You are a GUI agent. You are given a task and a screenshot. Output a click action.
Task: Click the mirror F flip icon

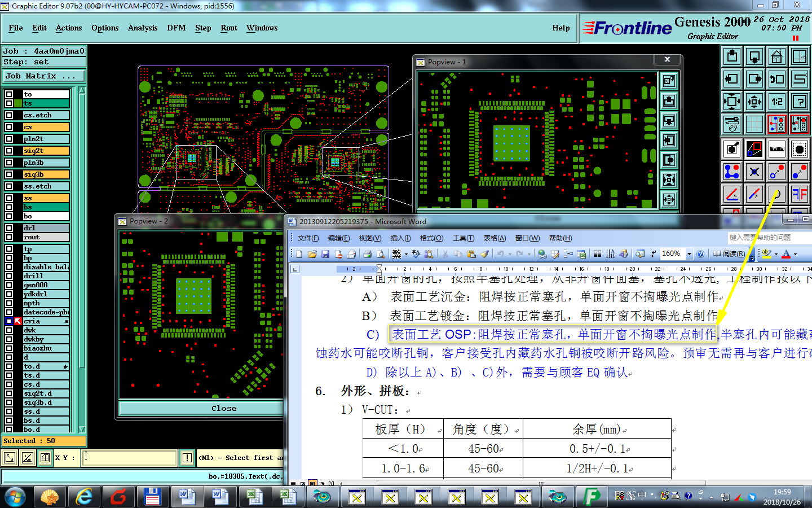pyautogui.click(x=800, y=194)
